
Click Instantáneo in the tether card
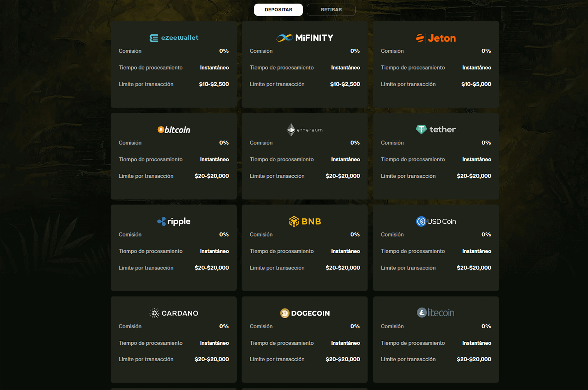[477, 159]
